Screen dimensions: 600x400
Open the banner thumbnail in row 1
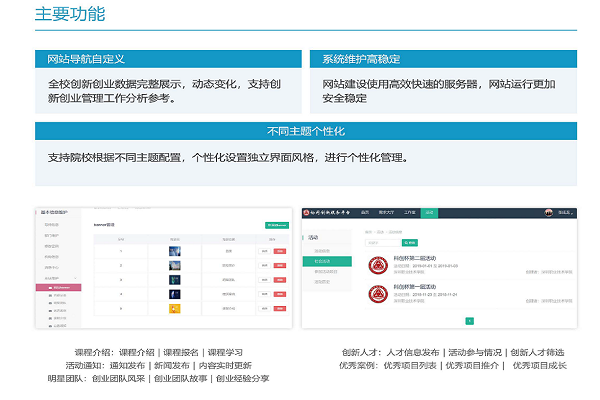click(174, 251)
